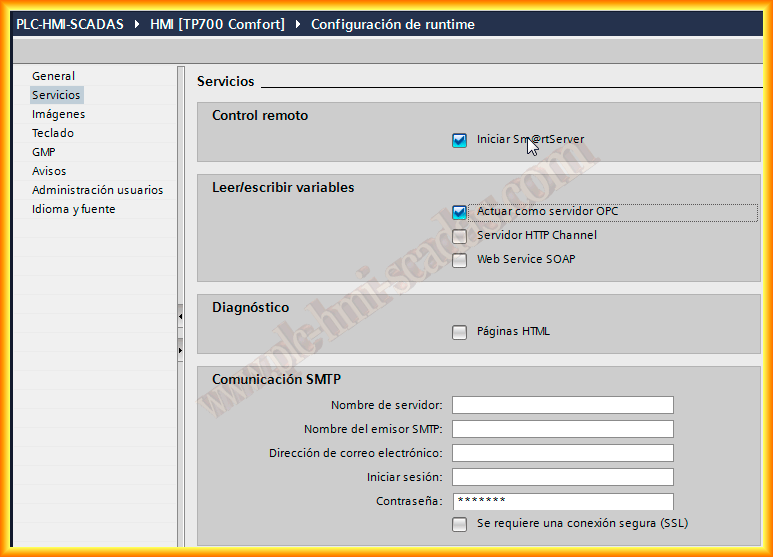773x557 pixels.
Task: Enable the Iniciar Sm@rtServer checkbox
Action: [x=459, y=141]
